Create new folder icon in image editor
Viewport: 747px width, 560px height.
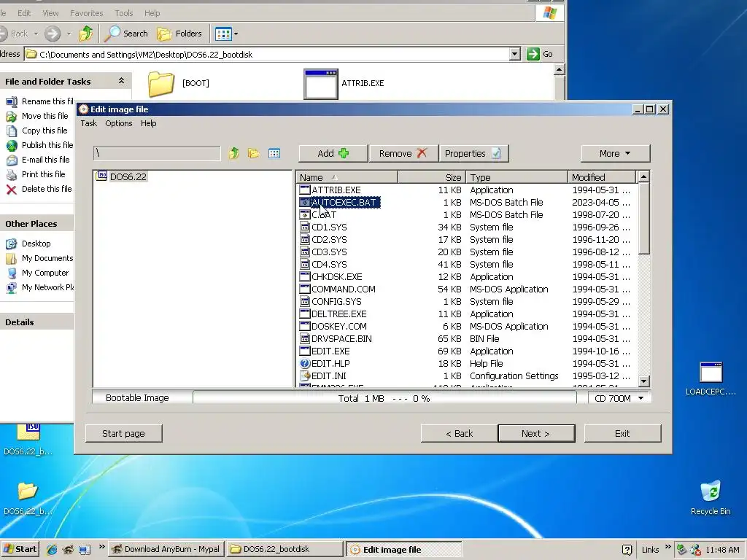click(x=253, y=153)
